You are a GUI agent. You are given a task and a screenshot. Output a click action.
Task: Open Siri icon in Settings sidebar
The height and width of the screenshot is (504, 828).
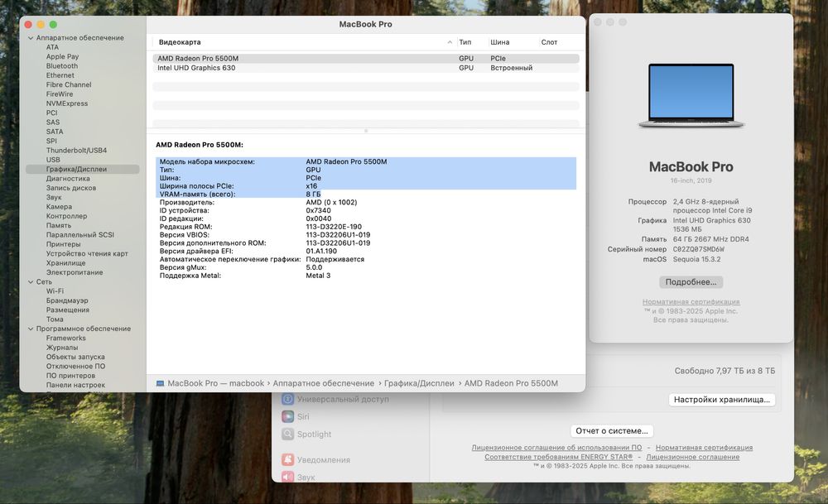[288, 417]
